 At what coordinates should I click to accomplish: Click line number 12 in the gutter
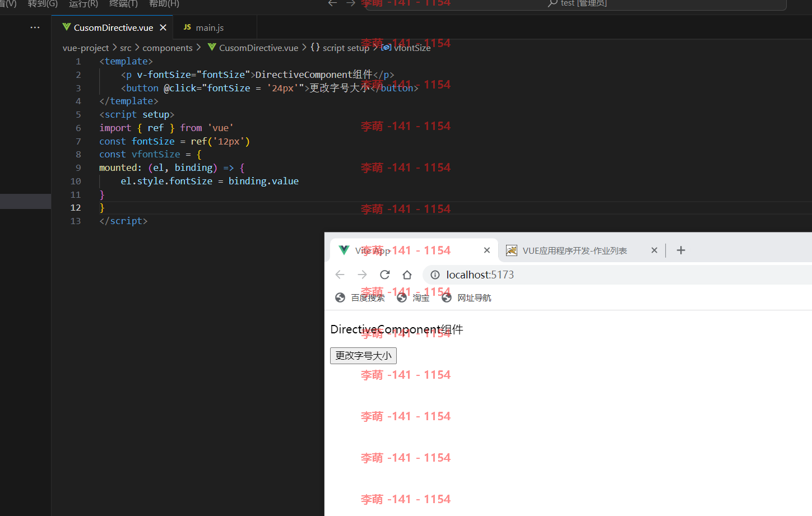(76, 208)
